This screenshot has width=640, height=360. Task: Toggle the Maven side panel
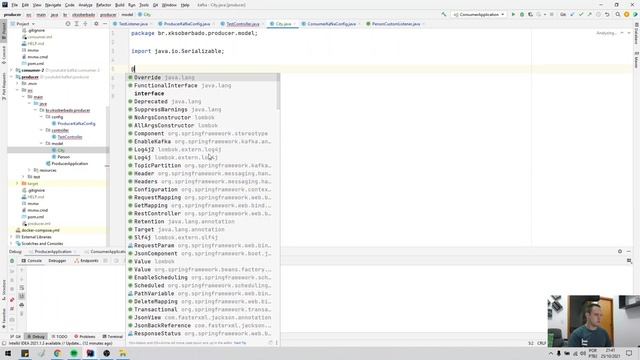click(x=636, y=60)
